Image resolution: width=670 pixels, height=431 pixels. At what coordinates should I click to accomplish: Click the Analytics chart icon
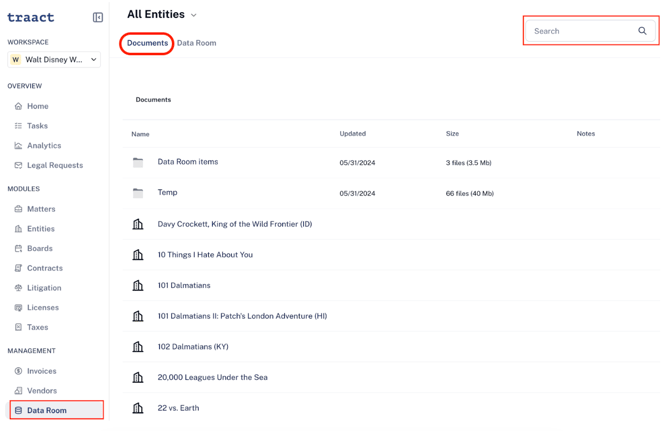[x=18, y=145]
